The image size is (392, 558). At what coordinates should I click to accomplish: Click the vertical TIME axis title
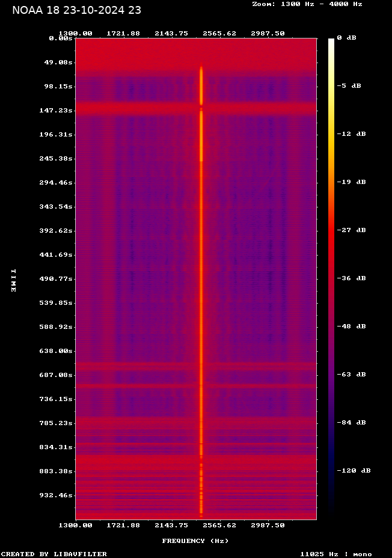(x=13, y=280)
